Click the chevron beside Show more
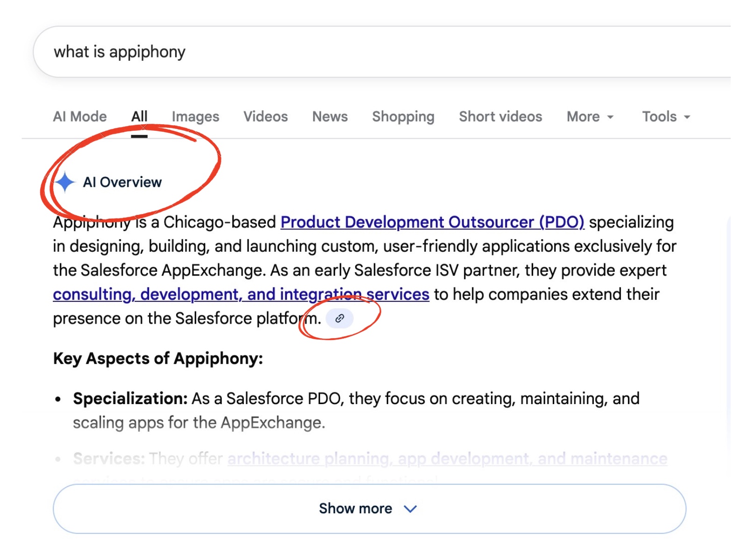The height and width of the screenshot is (554, 756). coord(410,509)
